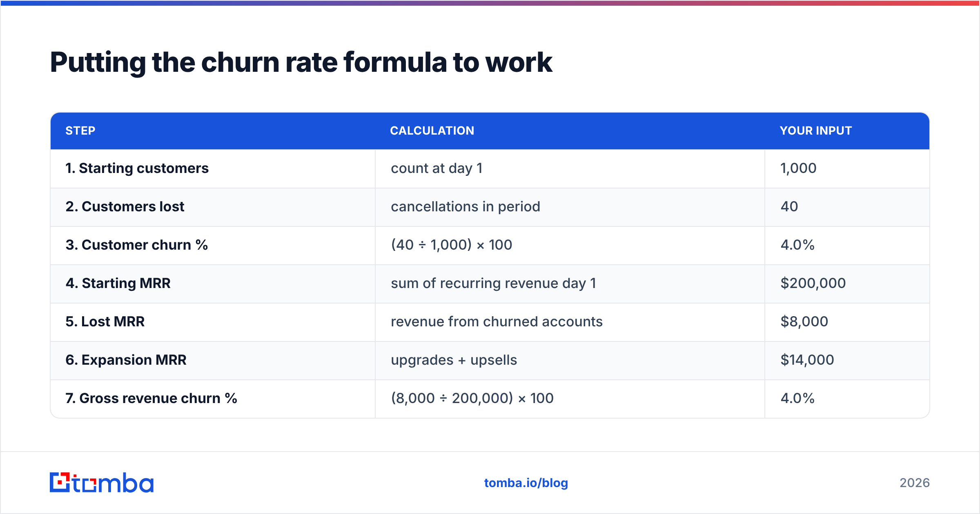Click the 40 input value
The width and height of the screenshot is (980, 514).
pos(789,207)
